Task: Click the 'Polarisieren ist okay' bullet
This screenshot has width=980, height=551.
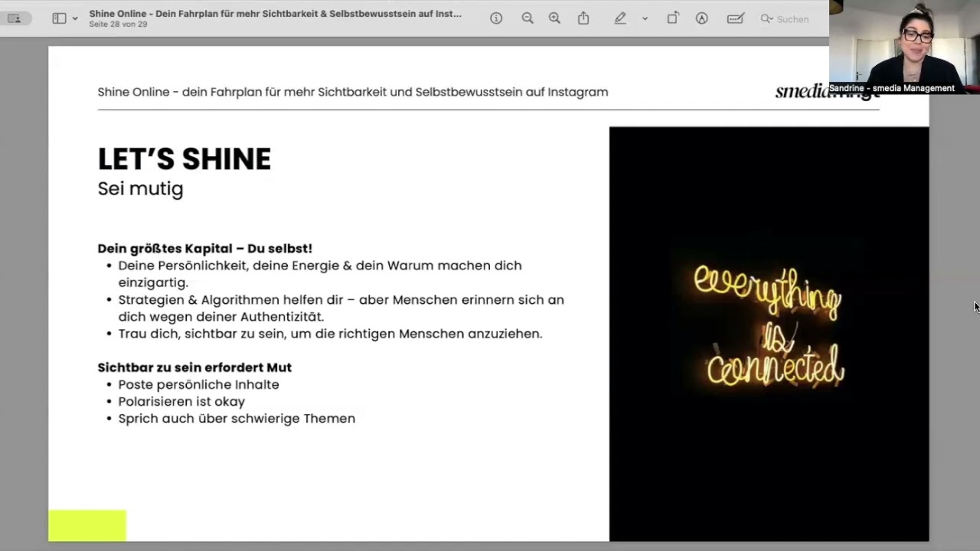Action: click(181, 402)
